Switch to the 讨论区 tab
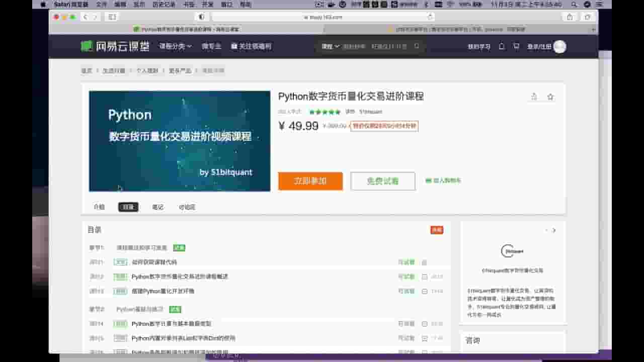 pos(187,207)
